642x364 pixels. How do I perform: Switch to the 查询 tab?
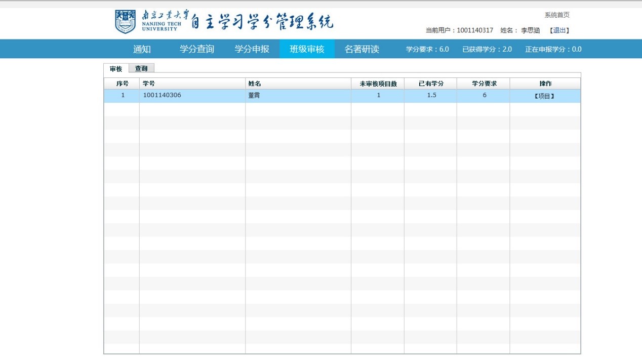[x=141, y=68]
